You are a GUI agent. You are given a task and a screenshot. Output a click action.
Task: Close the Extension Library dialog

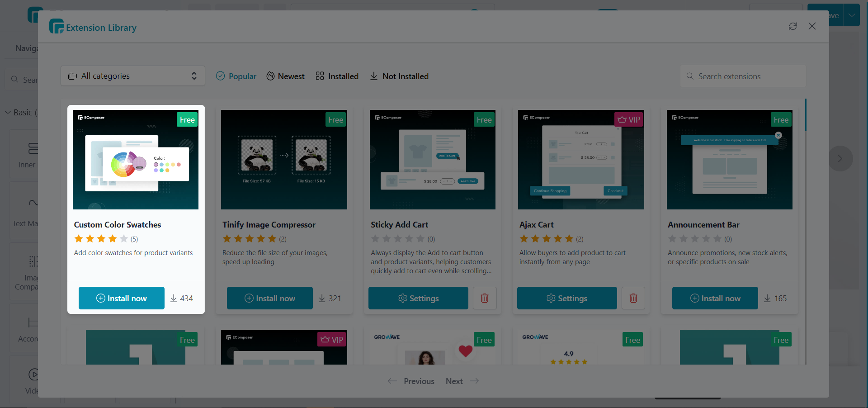point(812,26)
